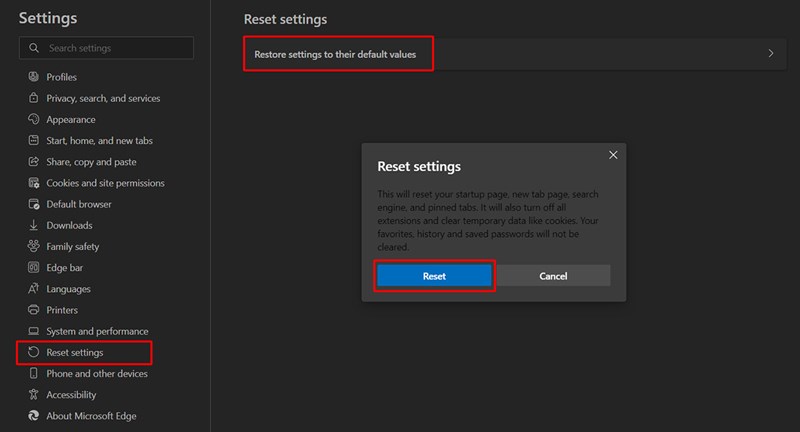Open Printers settings

point(62,310)
